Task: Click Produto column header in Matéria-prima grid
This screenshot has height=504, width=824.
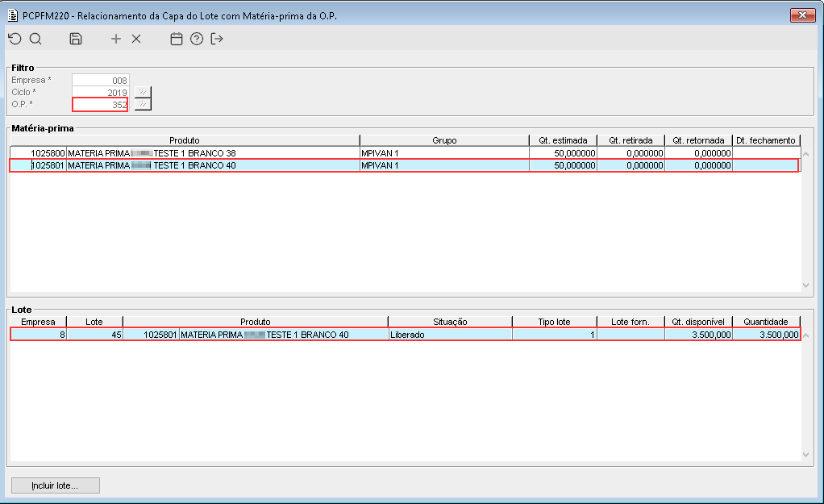Action: click(185, 140)
